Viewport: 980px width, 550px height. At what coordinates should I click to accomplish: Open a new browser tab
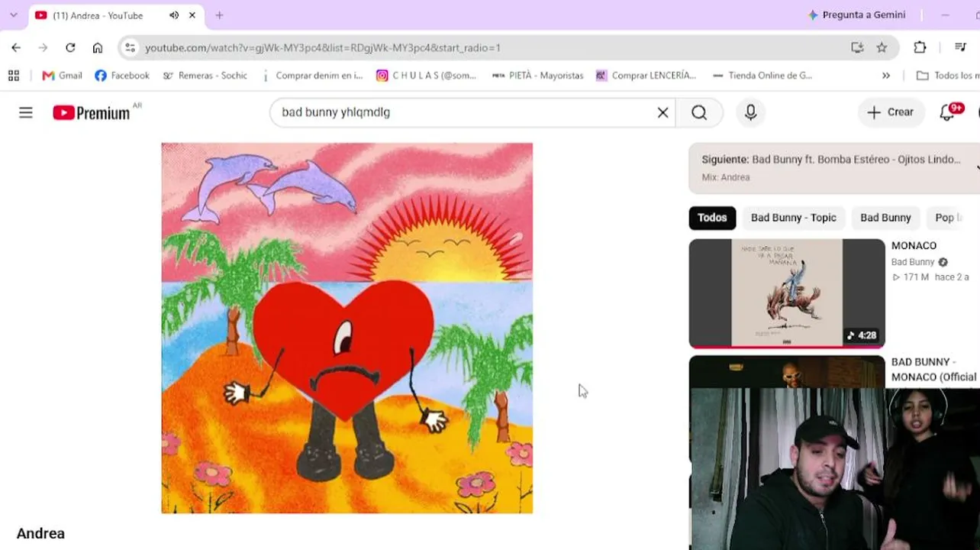point(219,15)
